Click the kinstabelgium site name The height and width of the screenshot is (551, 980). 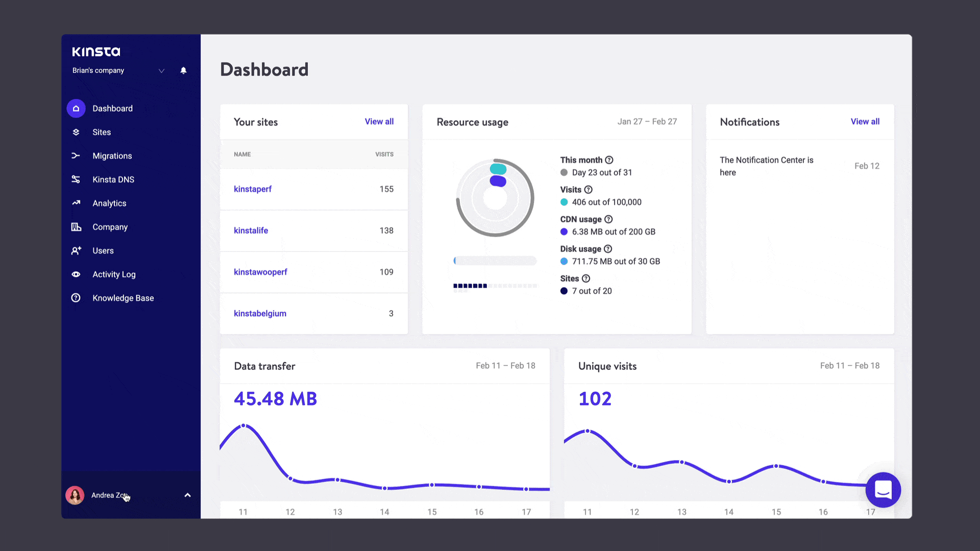pyautogui.click(x=260, y=313)
